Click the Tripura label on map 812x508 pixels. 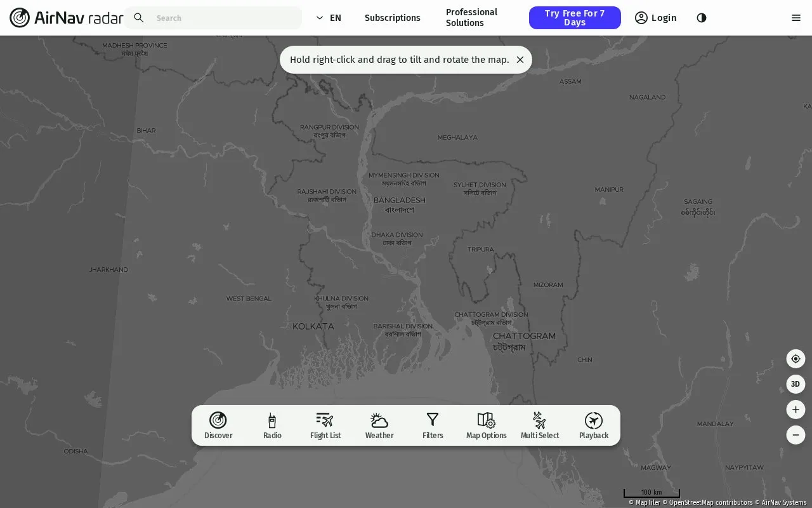point(481,250)
